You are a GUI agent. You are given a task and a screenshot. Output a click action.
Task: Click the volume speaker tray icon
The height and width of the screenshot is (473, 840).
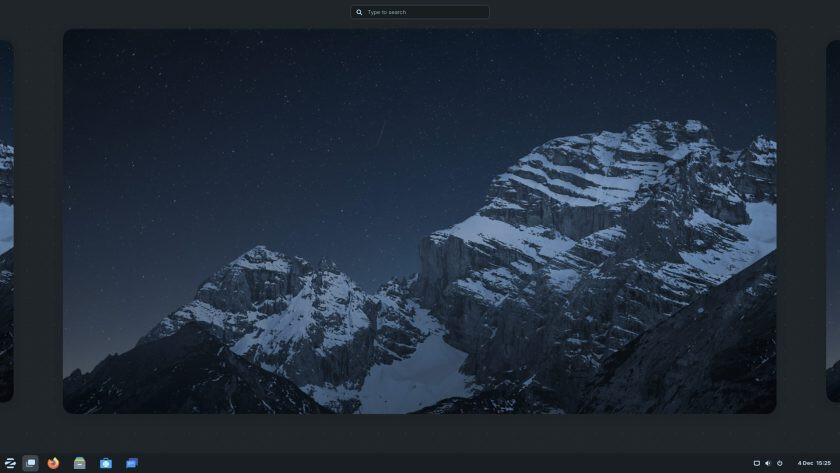coord(768,463)
